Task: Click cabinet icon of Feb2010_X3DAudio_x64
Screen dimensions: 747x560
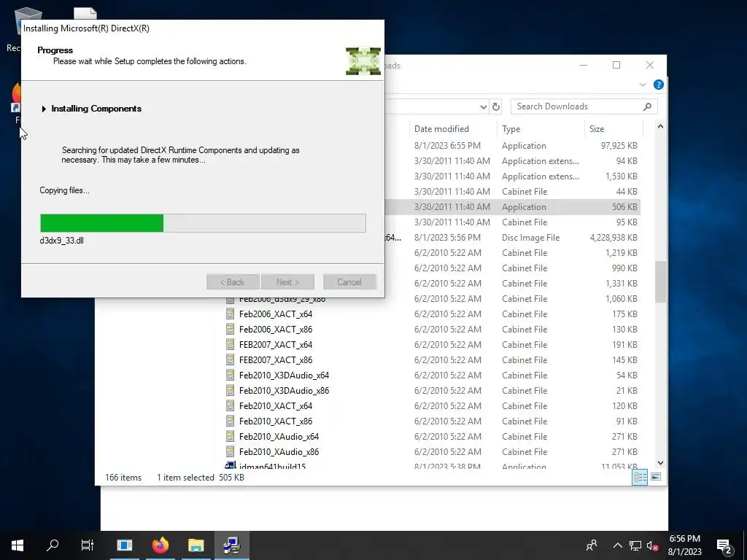Action: click(x=230, y=375)
